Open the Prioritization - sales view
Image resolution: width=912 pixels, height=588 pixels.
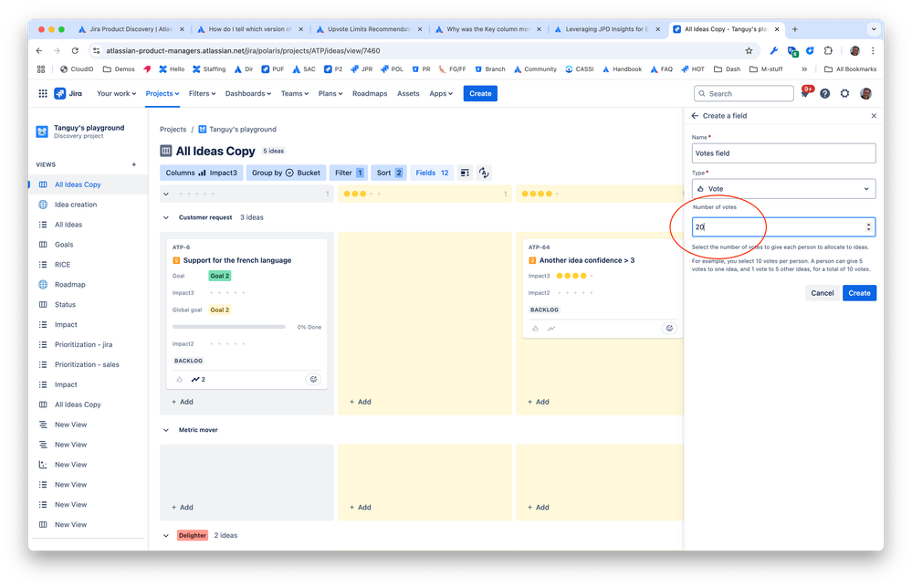click(x=87, y=364)
